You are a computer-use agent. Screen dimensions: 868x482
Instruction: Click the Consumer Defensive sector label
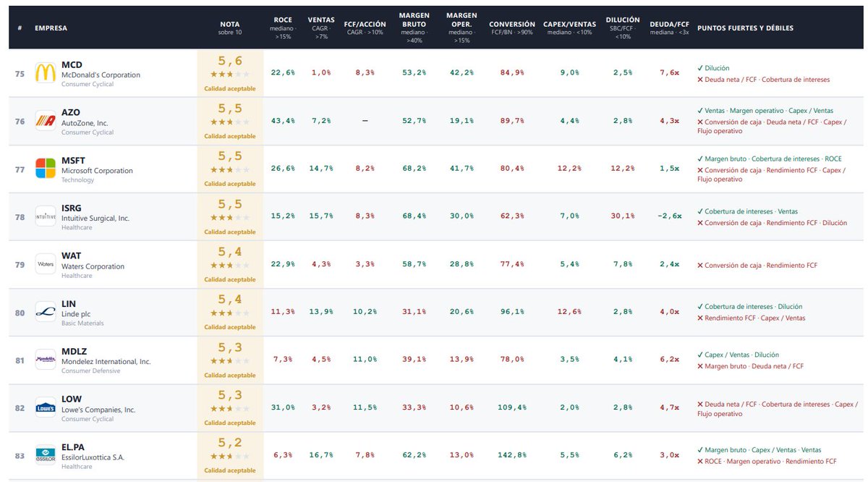[x=90, y=371]
